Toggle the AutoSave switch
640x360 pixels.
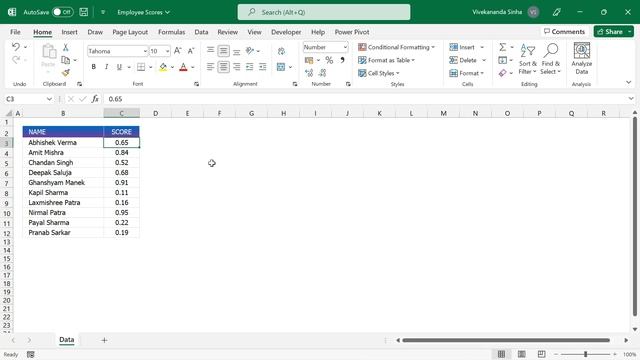[62, 12]
